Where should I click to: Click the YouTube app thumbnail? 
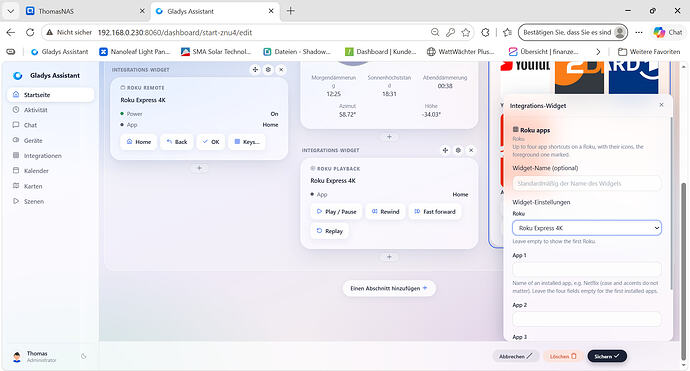click(x=526, y=77)
